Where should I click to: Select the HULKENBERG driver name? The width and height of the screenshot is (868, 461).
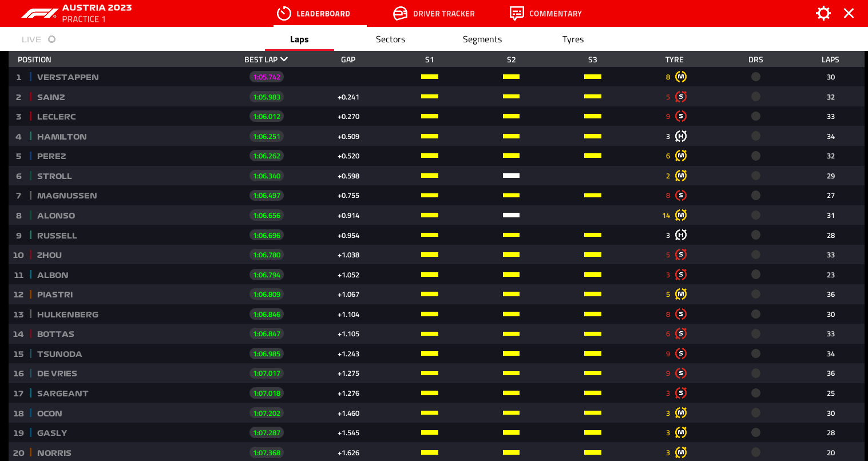click(x=68, y=315)
